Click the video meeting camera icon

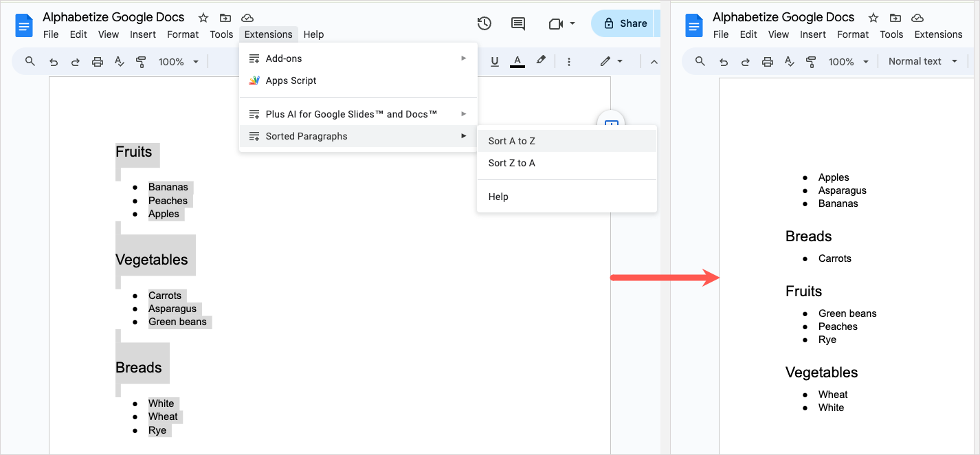point(556,24)
